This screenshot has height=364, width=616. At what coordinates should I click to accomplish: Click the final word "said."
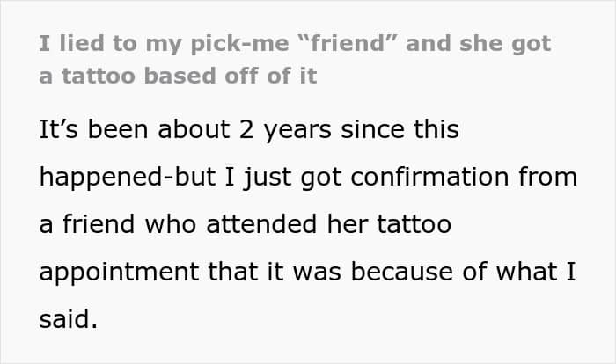66,319
